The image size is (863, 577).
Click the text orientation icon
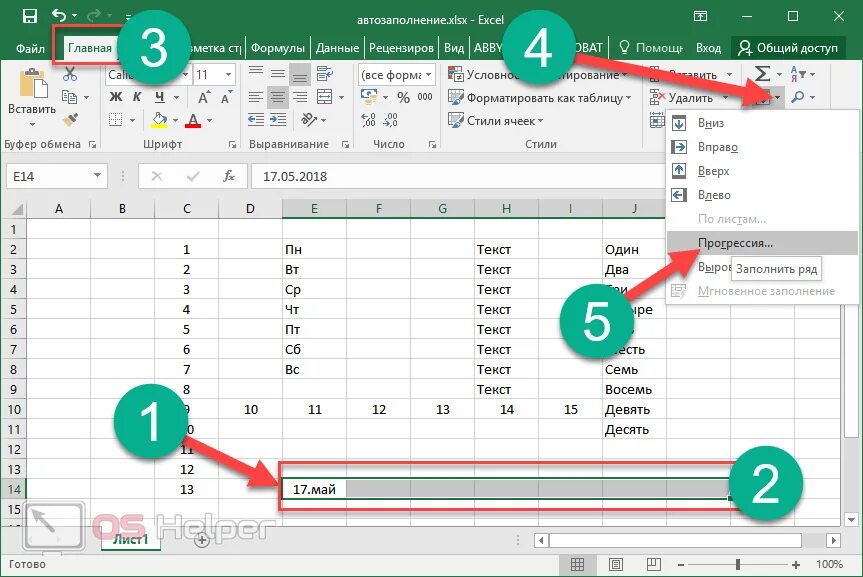pos(309,119)
